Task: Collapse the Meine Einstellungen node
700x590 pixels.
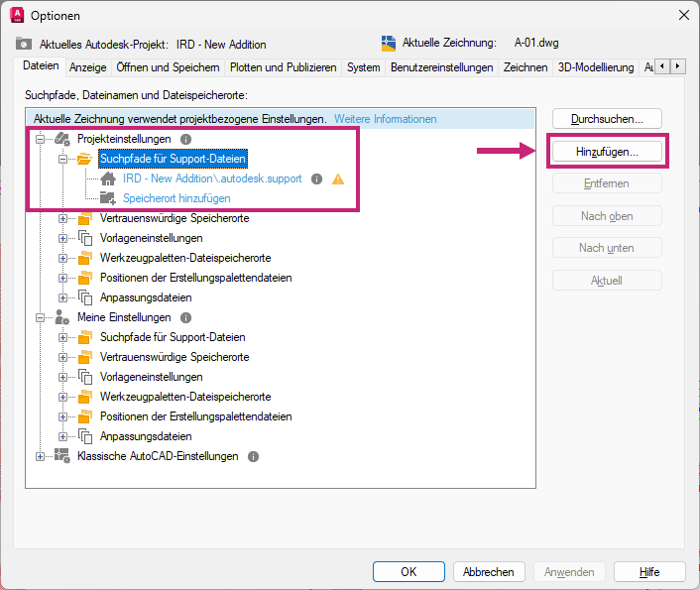Action: pyautogui.click(x=41, y=317)
